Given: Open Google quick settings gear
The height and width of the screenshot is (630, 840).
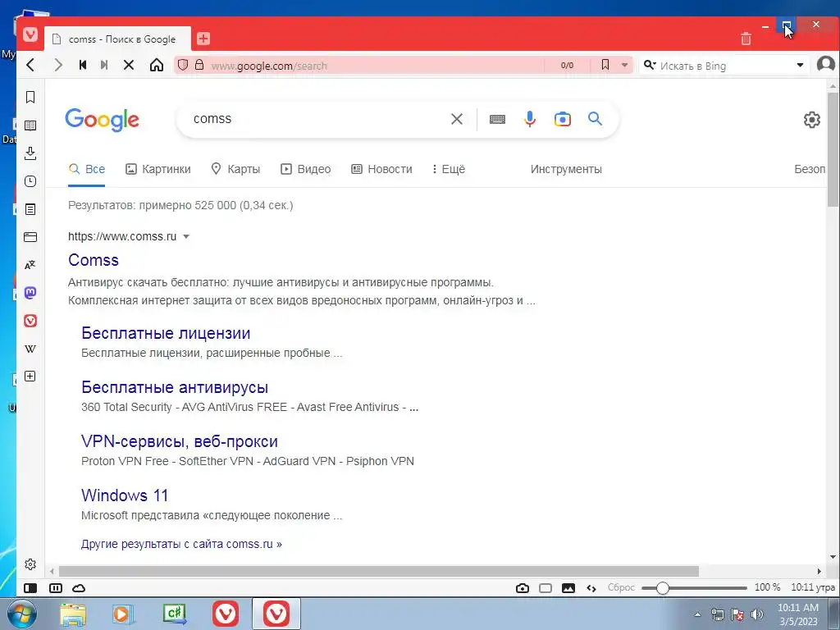Looking at the screenshot, I should [x=811, y=120].
